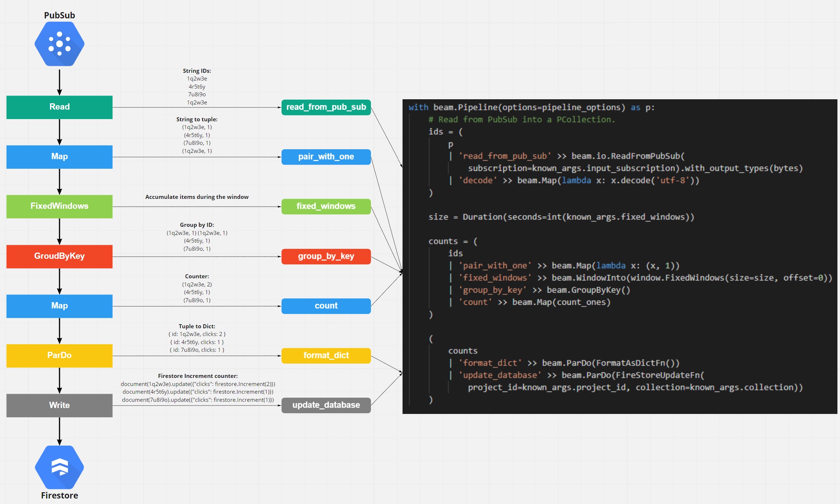Select the "Firestore Increment counter:" heading text

click(197, 376)
